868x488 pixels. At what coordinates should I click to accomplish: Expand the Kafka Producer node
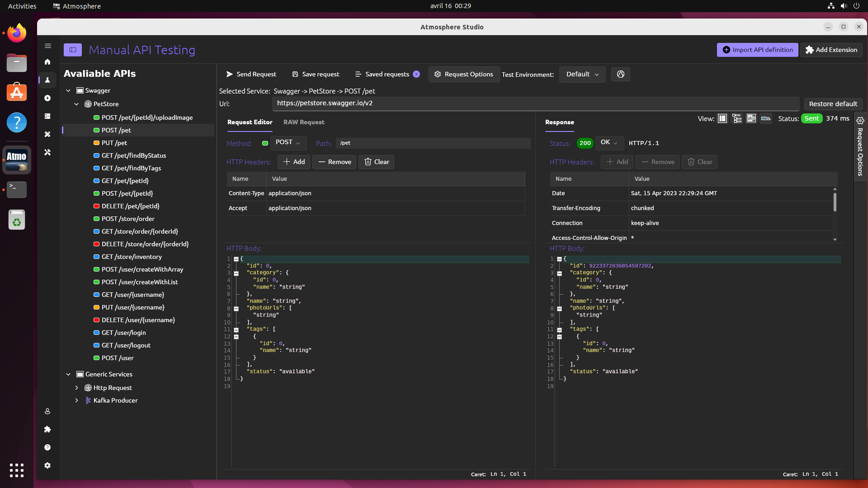click(76, 400)
